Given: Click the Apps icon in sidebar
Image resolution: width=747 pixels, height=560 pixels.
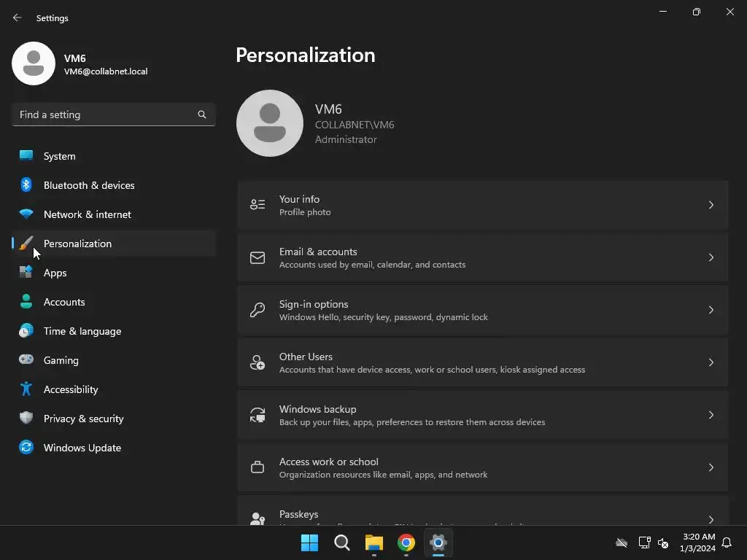Looking at the screenshot, I should point(26,272).
